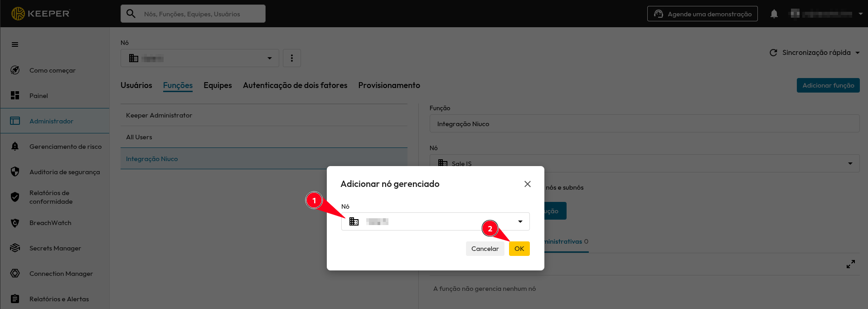This screenshot has width=868, height=309.
Task: Select Como começar in the sidebar
Action: pos(55,70)
